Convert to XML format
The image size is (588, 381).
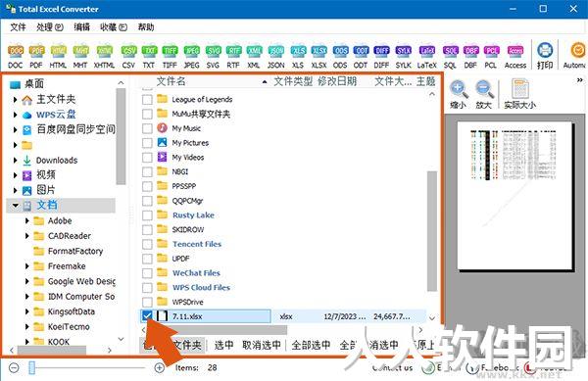254,56
